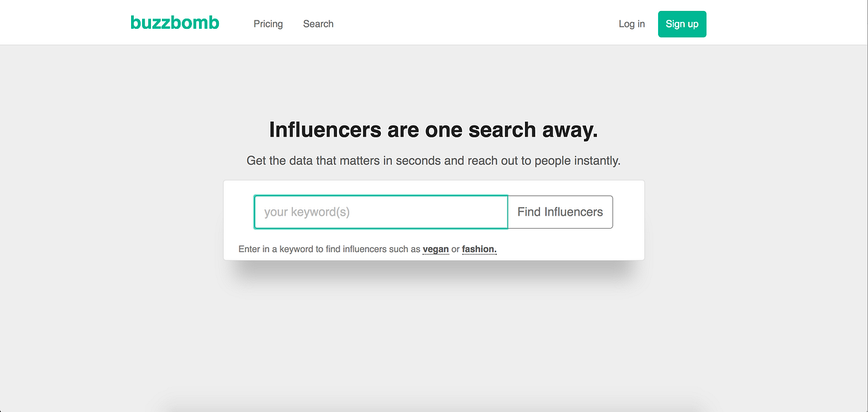868x412 pixels.
Task: Click the buzzbomb logo
Action: 175,23
